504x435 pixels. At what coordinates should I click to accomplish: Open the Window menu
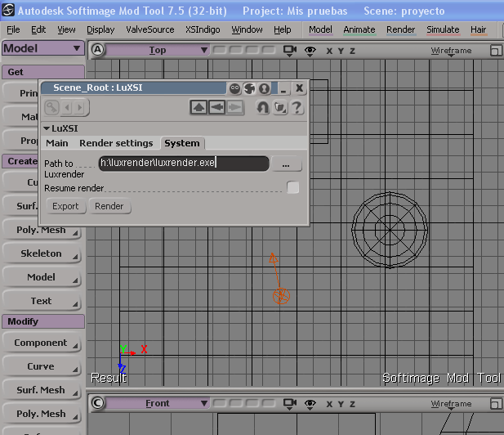247,29
